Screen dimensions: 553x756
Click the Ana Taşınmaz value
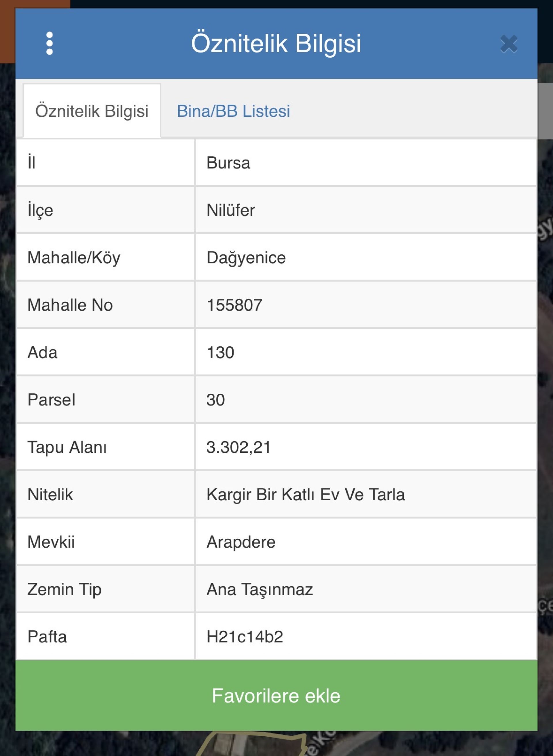(x=260, y=589)
